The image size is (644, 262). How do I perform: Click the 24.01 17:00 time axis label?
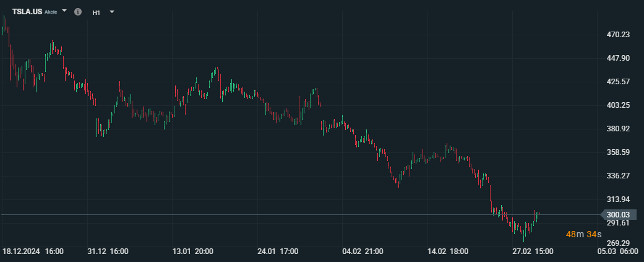coord(278,251)
